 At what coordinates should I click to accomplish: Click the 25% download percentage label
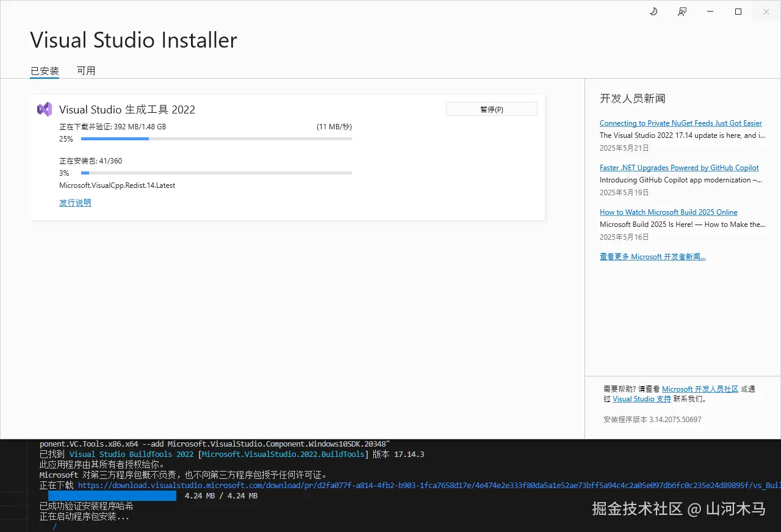coord(66,139)
